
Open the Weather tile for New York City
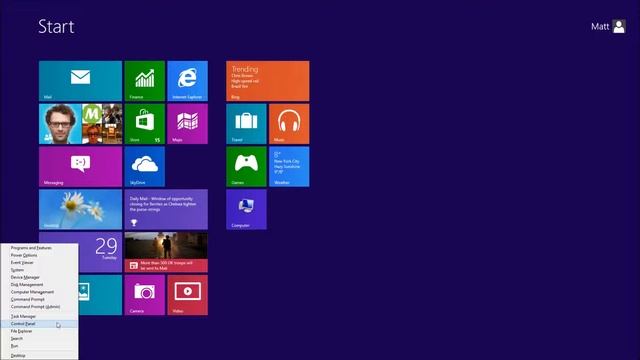(289, 167)
